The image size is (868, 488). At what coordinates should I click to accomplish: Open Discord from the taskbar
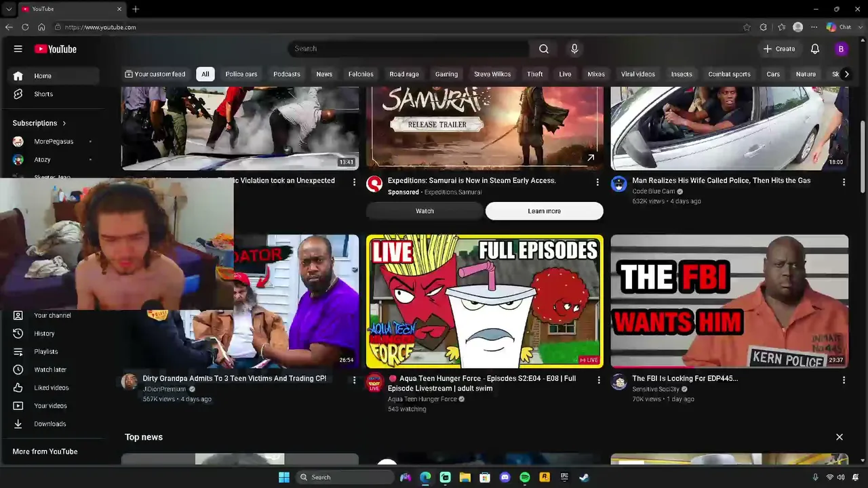tap(505, 477)
